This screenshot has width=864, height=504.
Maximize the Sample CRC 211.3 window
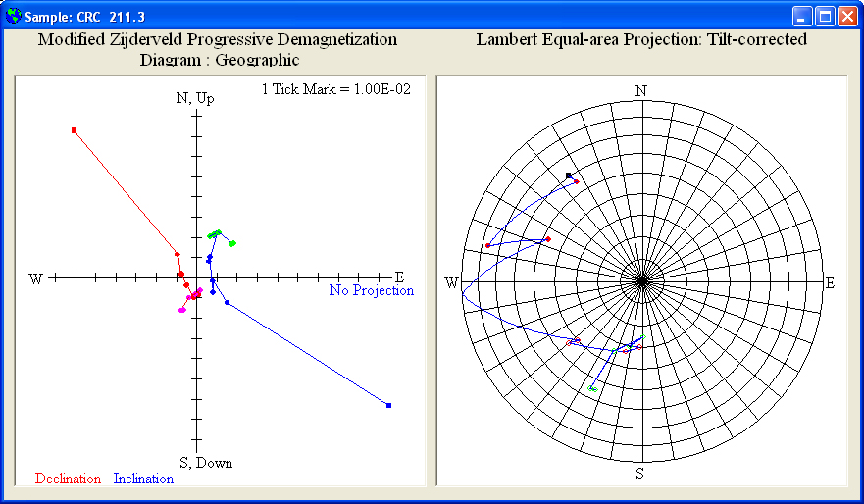click(825, 17)
